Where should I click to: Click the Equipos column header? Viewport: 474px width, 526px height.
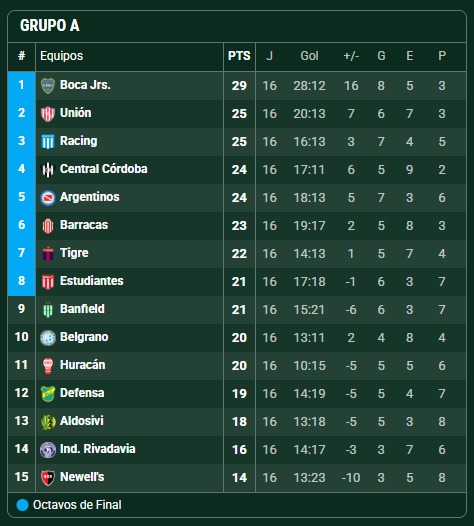coord(62,56)
